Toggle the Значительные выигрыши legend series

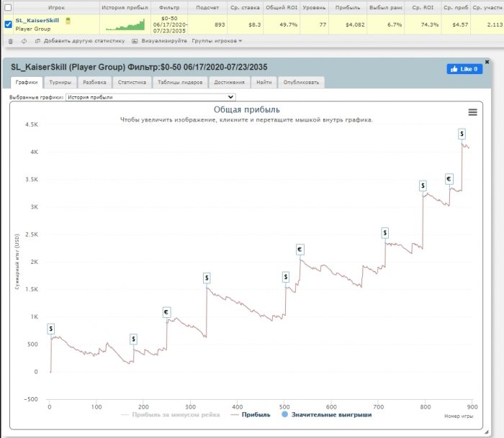pos(327,414)
